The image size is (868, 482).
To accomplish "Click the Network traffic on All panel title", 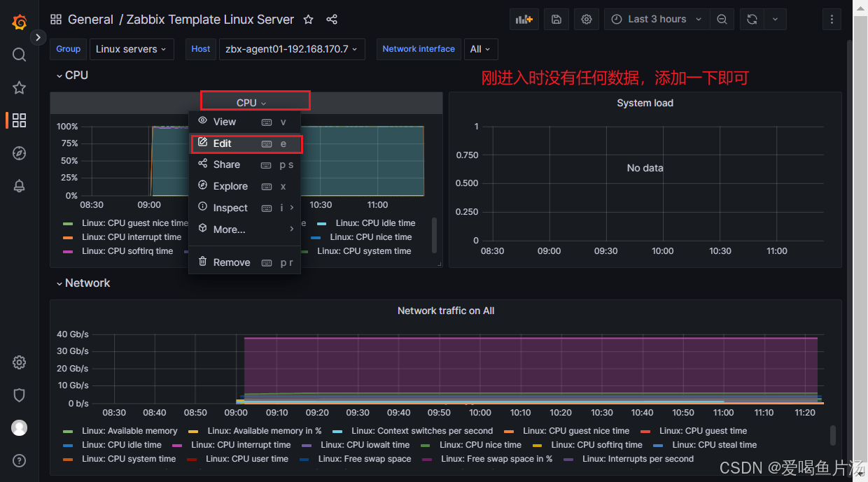I will (446, 311).
